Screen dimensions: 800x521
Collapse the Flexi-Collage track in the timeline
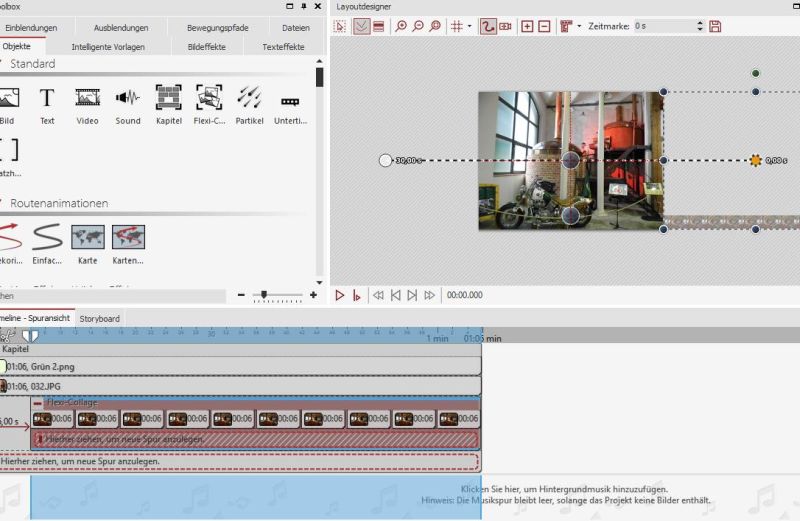tap(38, 403)
